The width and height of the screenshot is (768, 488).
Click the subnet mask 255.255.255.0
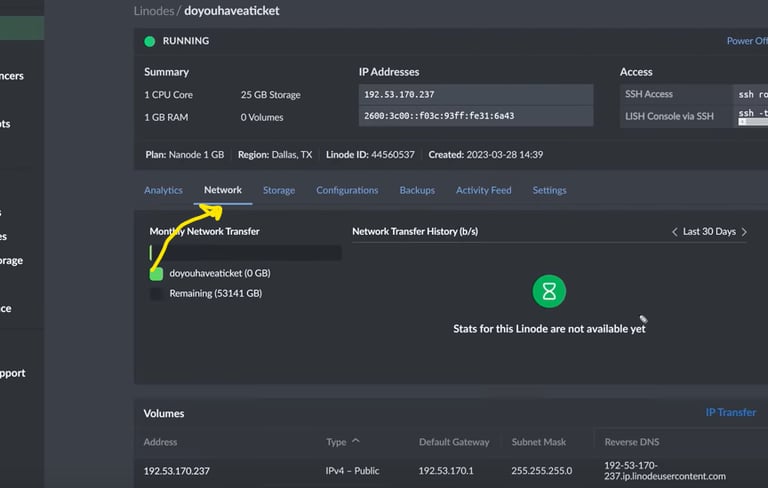point(541,471)
